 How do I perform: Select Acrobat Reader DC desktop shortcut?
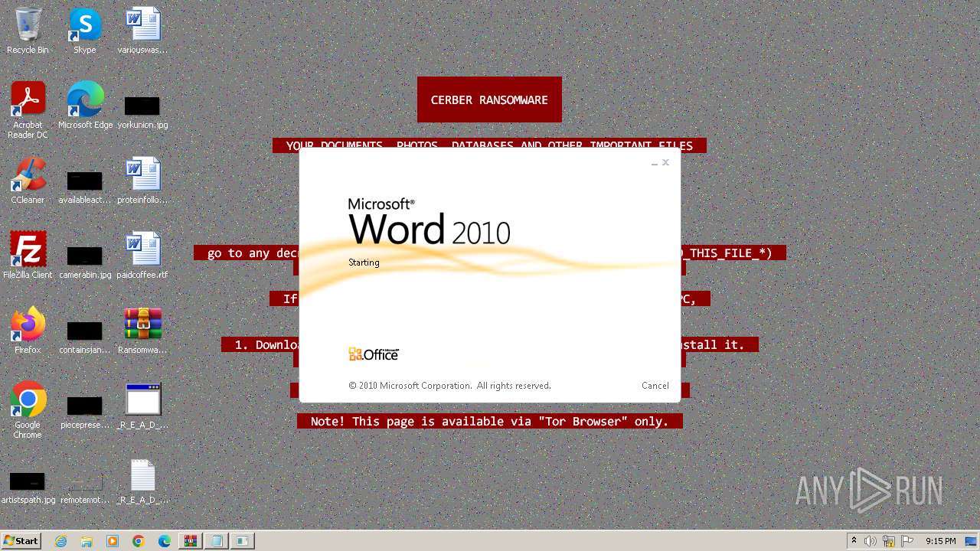[x=28, y=111]
